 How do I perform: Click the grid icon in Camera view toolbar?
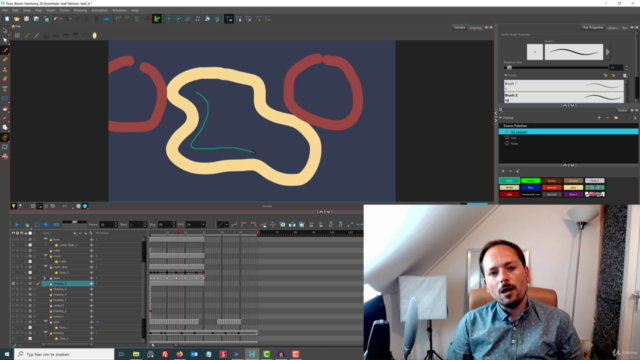[x=17, y=36]
